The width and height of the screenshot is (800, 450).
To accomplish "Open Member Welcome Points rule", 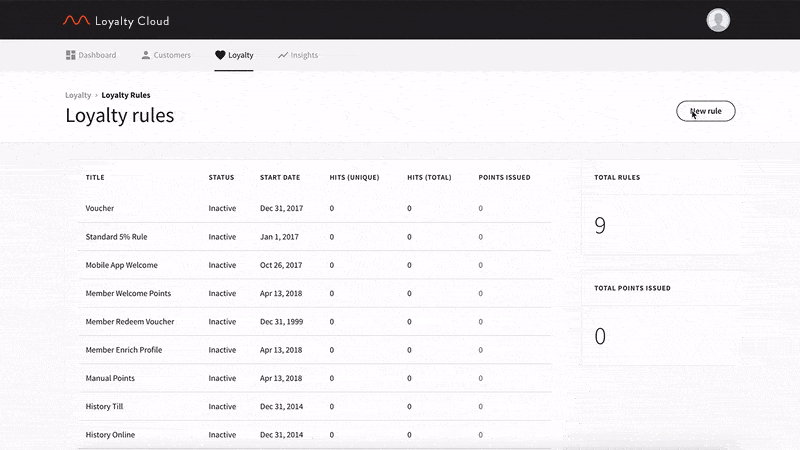I will 314,293.
